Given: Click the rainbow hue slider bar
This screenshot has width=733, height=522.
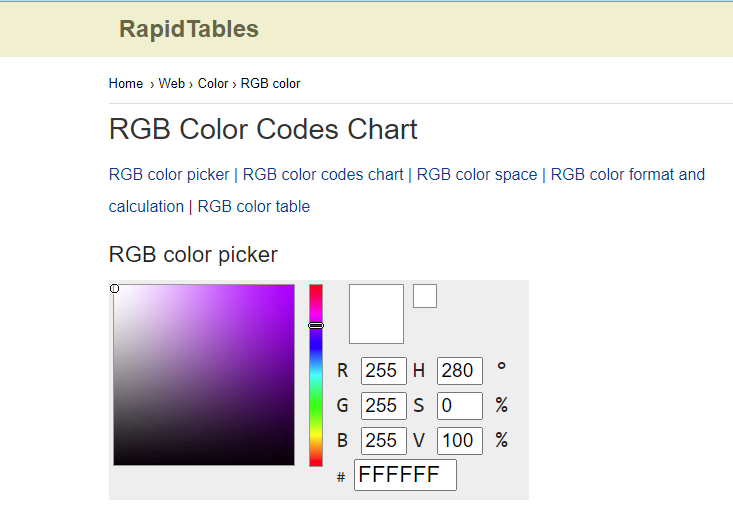Looking at the screenshot, I should (316, 375).
